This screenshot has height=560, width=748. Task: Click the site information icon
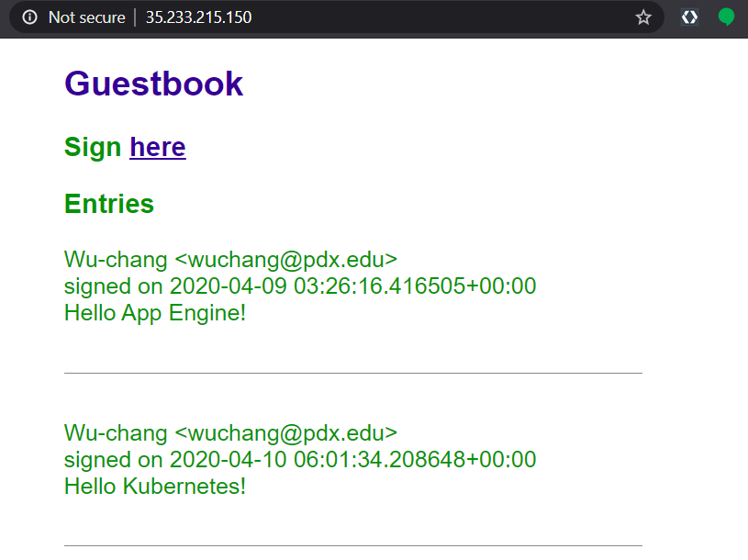click(30, 17)
